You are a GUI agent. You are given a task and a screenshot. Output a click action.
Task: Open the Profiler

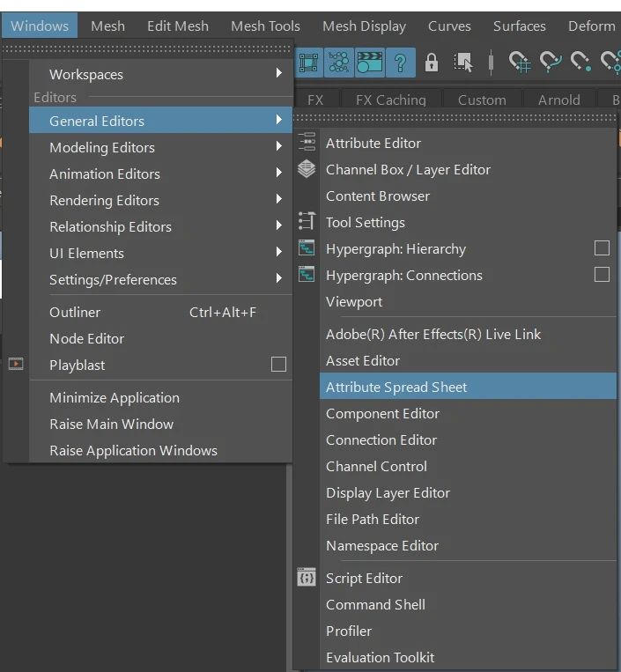(468, 631)
